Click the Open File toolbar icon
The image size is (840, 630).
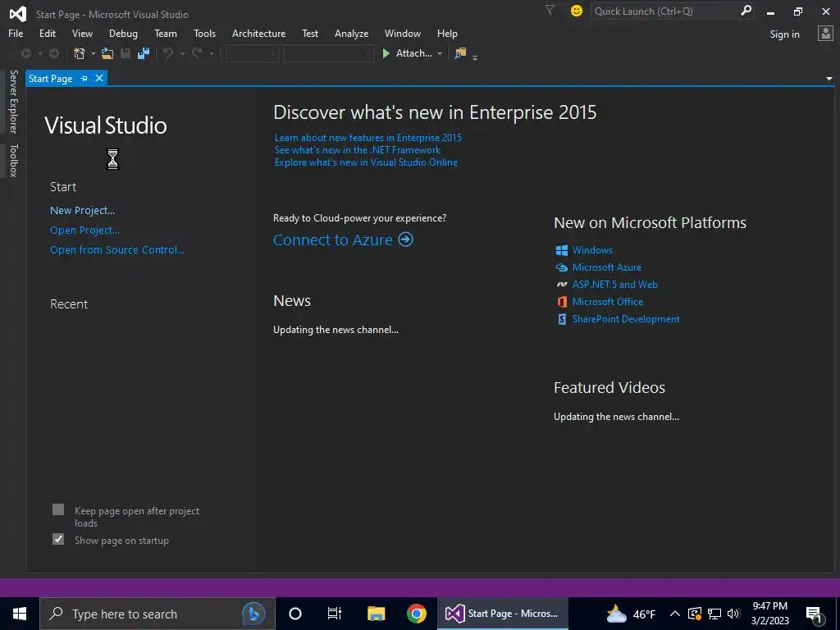tap(107, 53)
